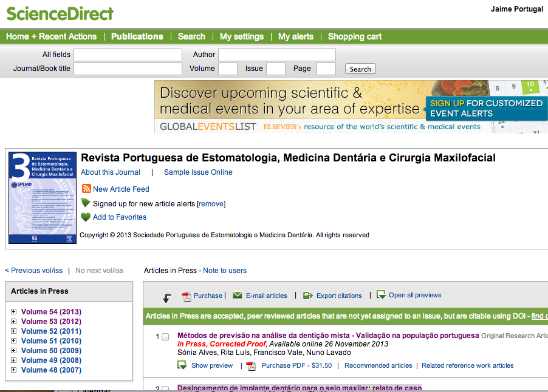This screenshot has height=392, width=548.
Task: Select the checkbox for article 1
Action: 166,337
